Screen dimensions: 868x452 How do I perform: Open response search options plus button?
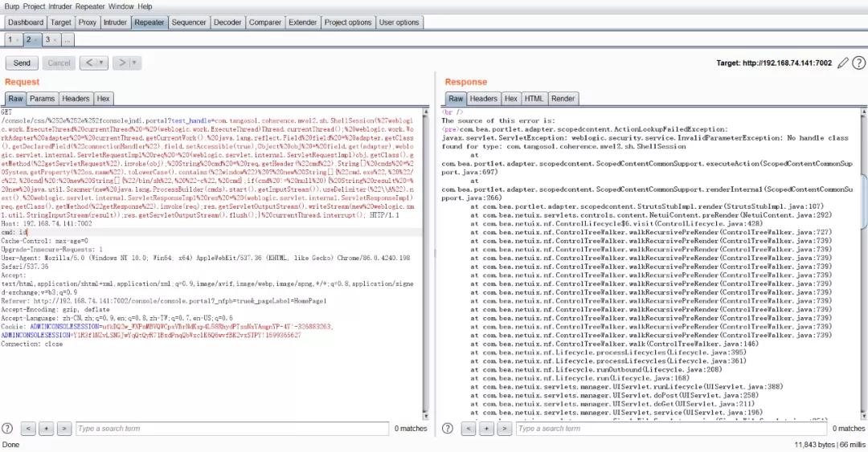pos(486,428)
